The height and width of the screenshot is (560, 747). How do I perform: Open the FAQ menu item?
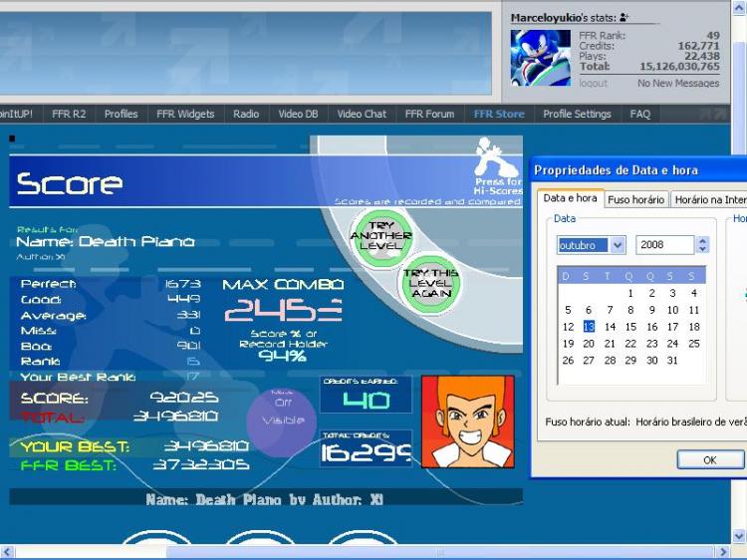pyautogui.click(x=639, y=114)
